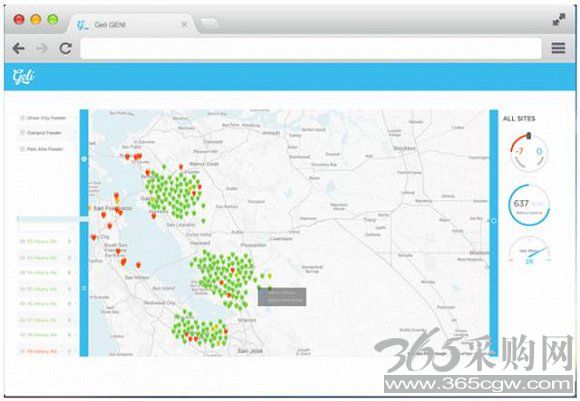
Task: Click the circular handle on right blue bar
Action: click(x=493, y=221)
